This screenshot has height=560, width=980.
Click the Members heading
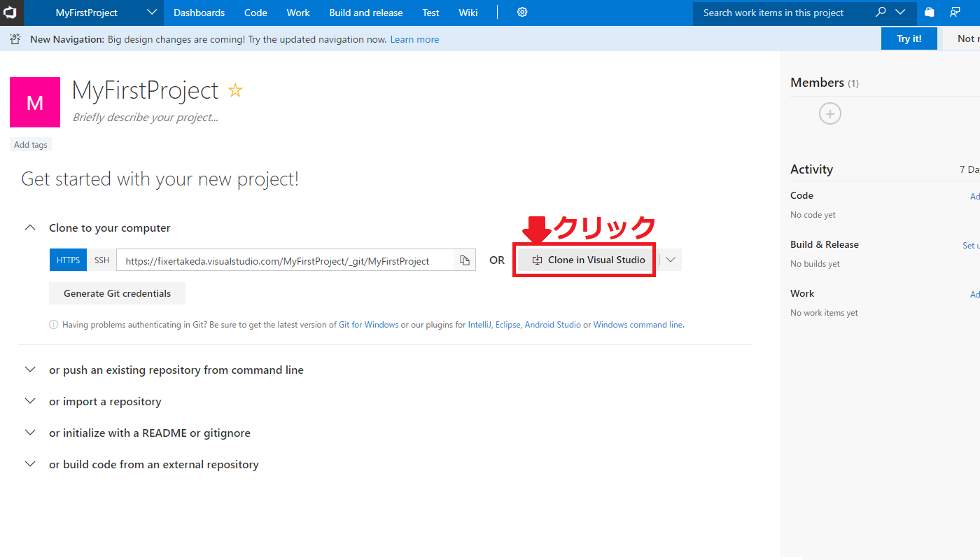pos(818,83)
